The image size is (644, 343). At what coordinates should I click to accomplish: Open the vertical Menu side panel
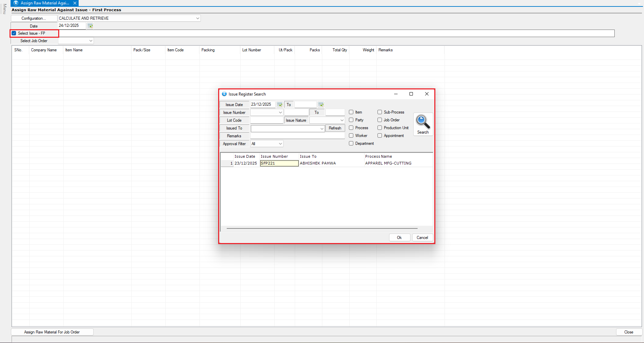click(x=4, y=9)
